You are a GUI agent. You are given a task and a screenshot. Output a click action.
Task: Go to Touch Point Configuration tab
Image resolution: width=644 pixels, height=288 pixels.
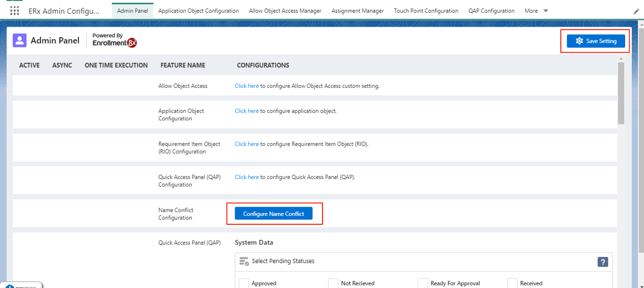point(426,11)
